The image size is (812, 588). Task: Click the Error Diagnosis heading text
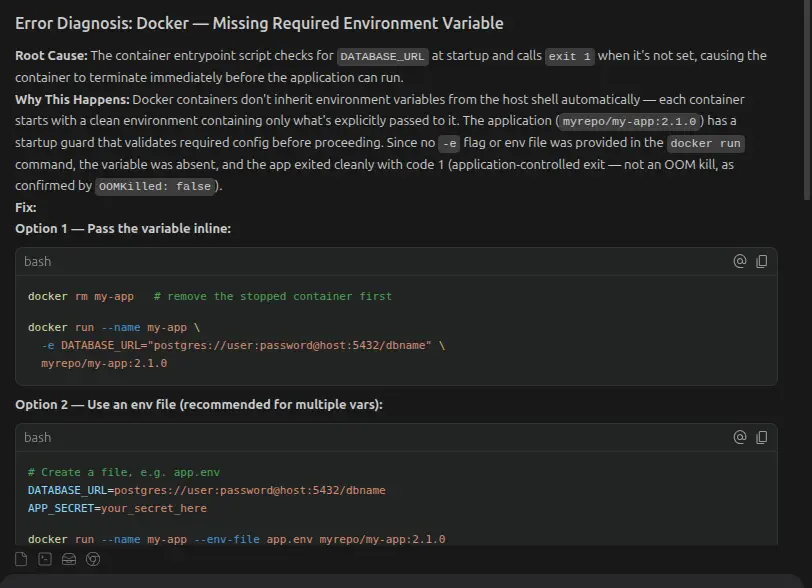point(259,23)
